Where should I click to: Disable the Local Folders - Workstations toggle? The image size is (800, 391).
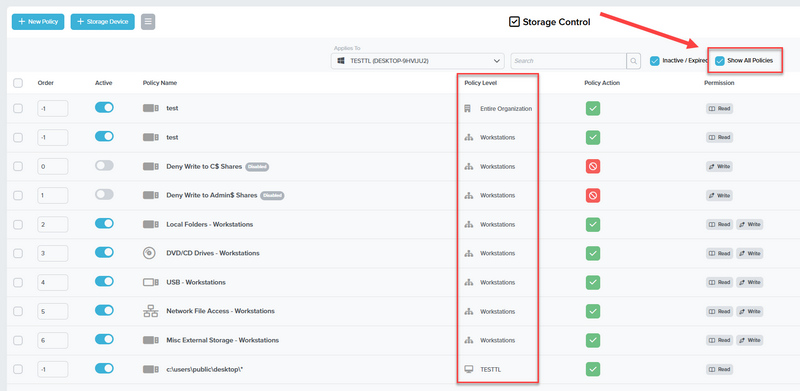pos(104,224)
